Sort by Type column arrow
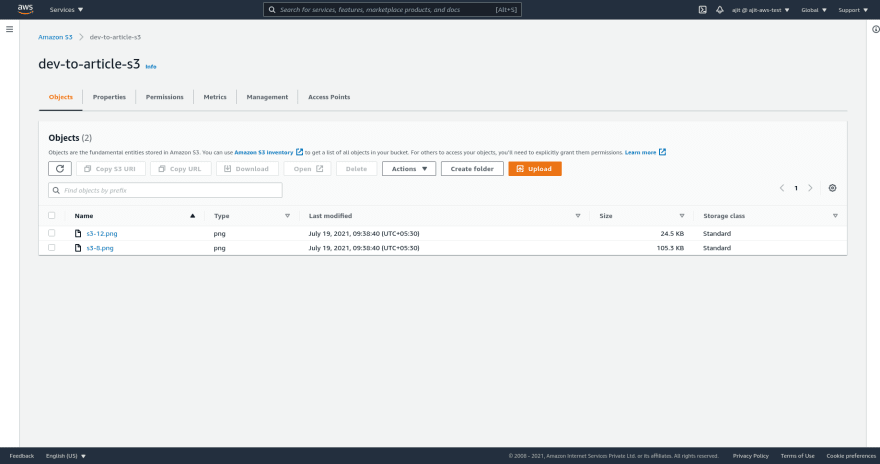 (x=287, y=216)
